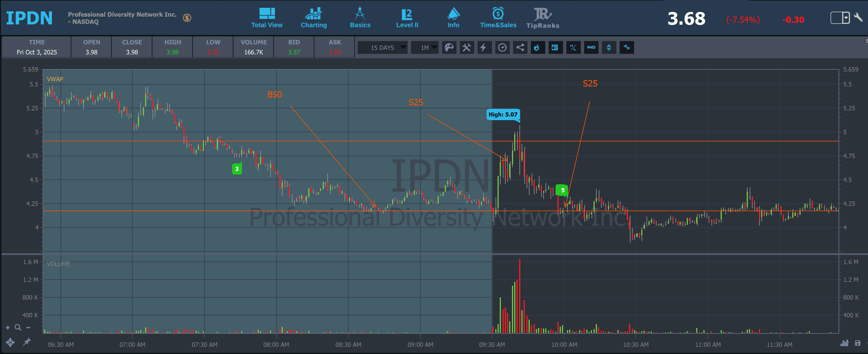The width and height of the screenshot is (868, 354).
Task: Pin the chart with the pushpin icon
Action: 26,342
